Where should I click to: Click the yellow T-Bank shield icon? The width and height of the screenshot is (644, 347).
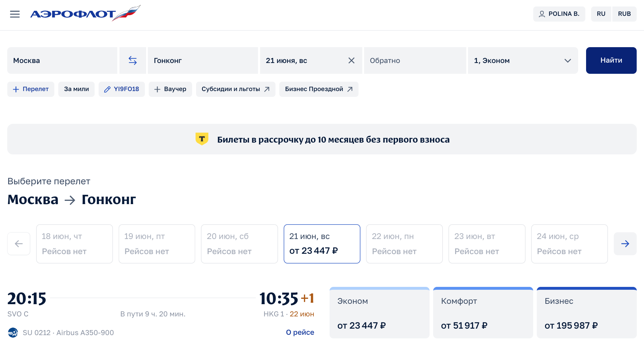click(x=202, y=139)
